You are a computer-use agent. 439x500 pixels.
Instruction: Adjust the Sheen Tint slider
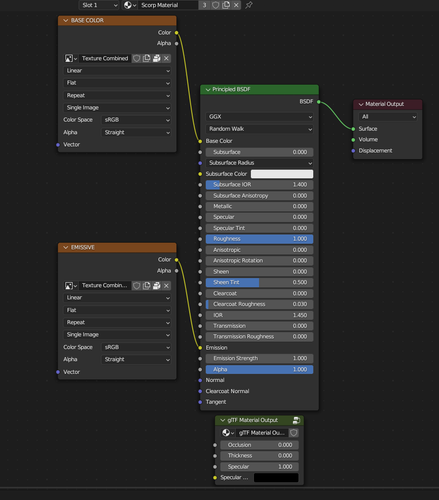(x=259, y=282)
